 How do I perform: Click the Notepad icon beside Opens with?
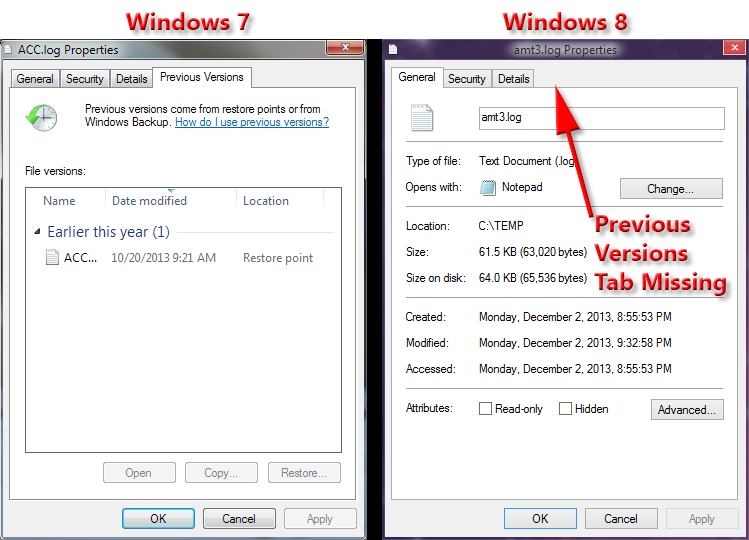[x=488, y=187]
